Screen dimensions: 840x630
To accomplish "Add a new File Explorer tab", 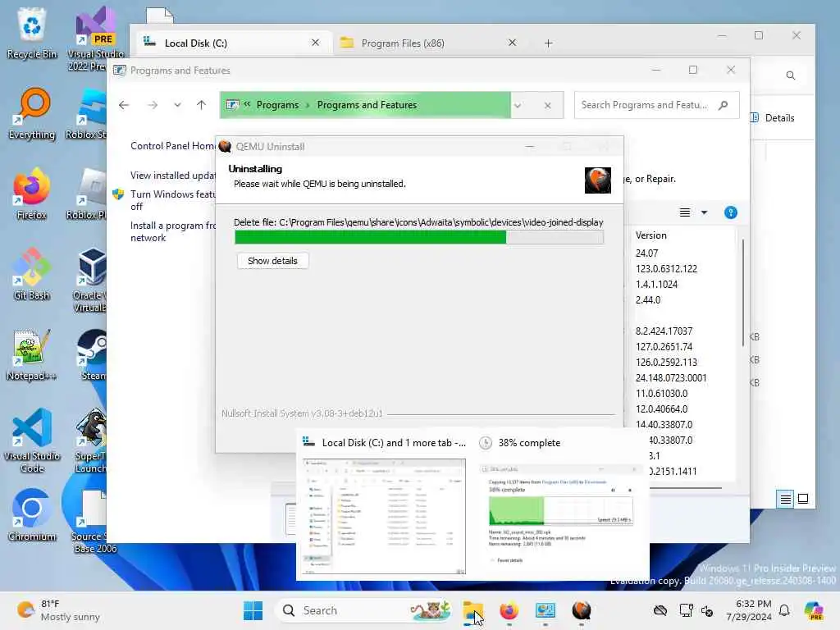I will tap(548, 43).
